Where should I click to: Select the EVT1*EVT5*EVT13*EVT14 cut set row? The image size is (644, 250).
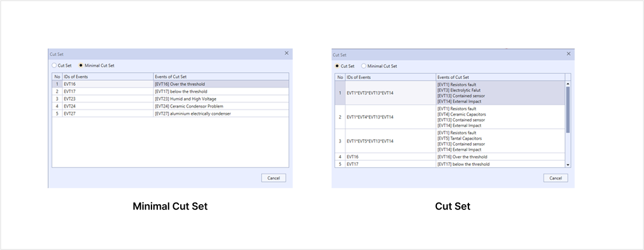point(390,141)
